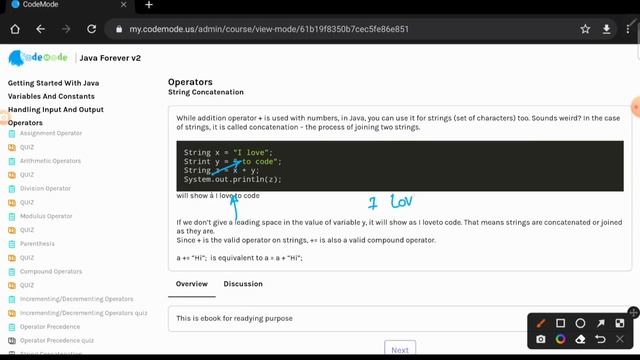Image resolution: width=640 pixels, height=360 pixels.
Task: Click the Assignment Operator document icon
Action: pyautogui.click(x=12, y=133)
